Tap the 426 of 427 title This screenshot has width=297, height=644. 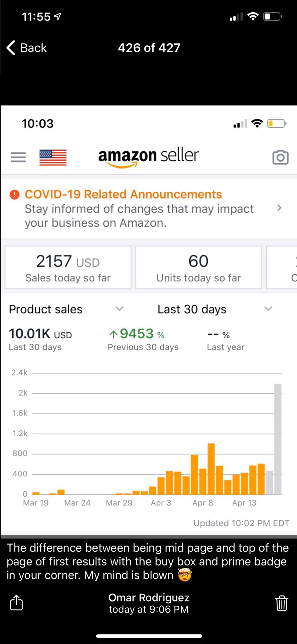(x=149, y=48)
